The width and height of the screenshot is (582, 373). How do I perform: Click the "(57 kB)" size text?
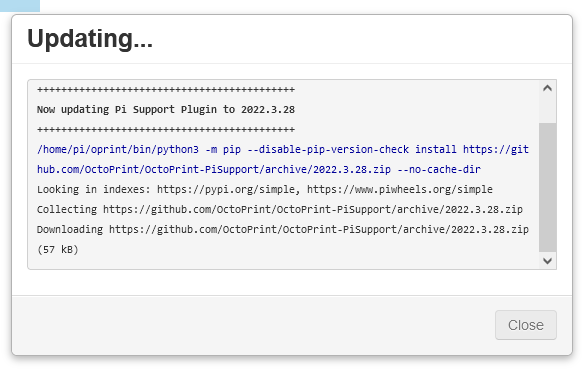[x=58, y=249]
